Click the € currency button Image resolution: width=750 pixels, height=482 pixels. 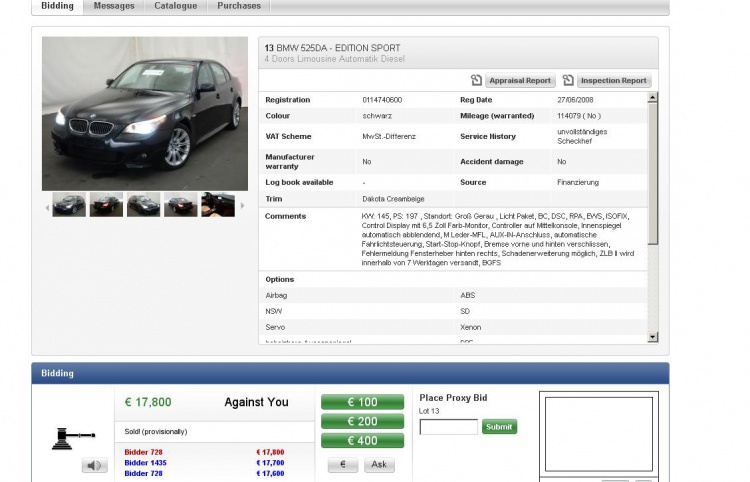click(x=343, y=464)
